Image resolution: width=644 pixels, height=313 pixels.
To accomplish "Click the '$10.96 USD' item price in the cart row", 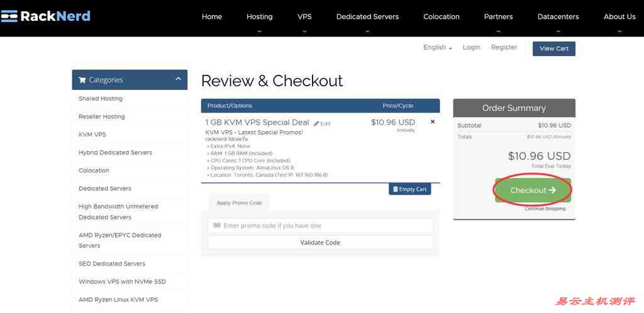I will (x=393, y=122).
